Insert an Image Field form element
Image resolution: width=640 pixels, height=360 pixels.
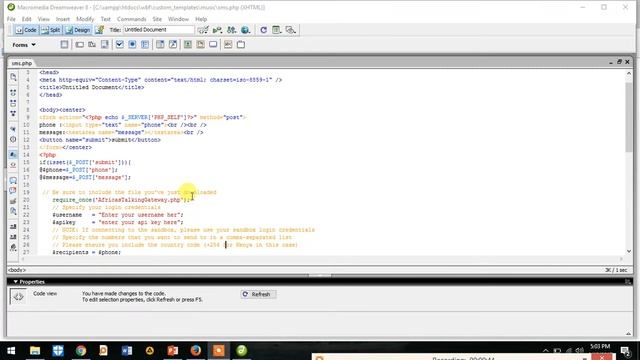coord(188,44)
